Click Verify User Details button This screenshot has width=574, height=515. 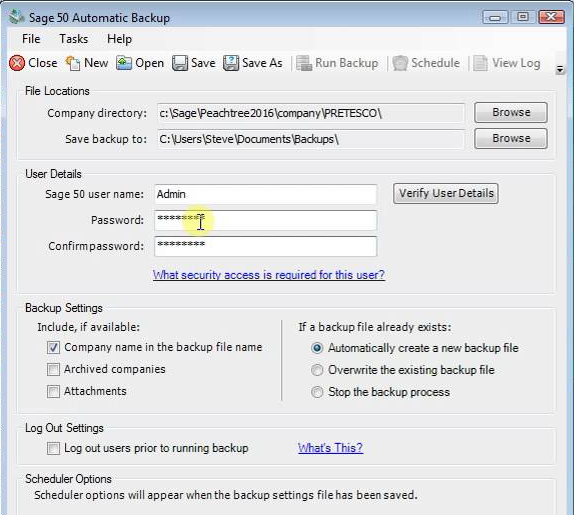446,193
